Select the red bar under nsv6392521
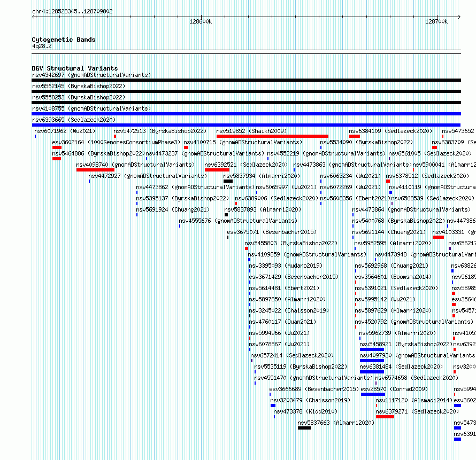476x460 pixels. pyautogui.click(x=217, y=170)
